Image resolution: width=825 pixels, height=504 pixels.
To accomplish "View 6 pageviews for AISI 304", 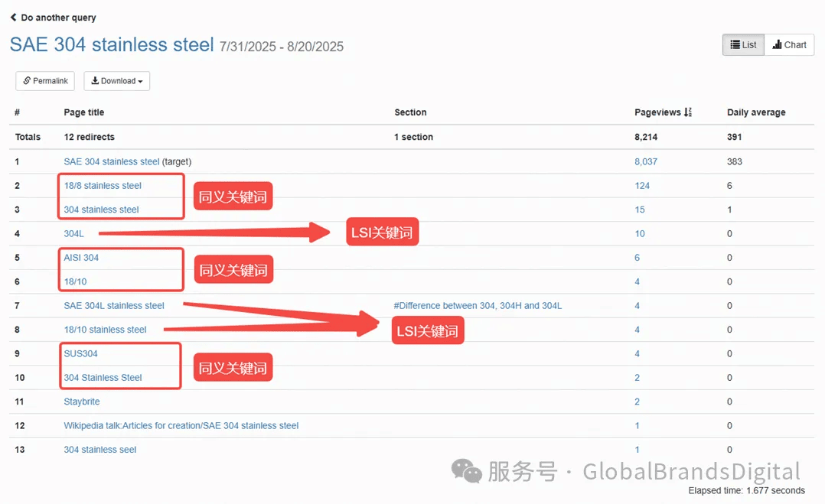I will (x=637, y=258).
